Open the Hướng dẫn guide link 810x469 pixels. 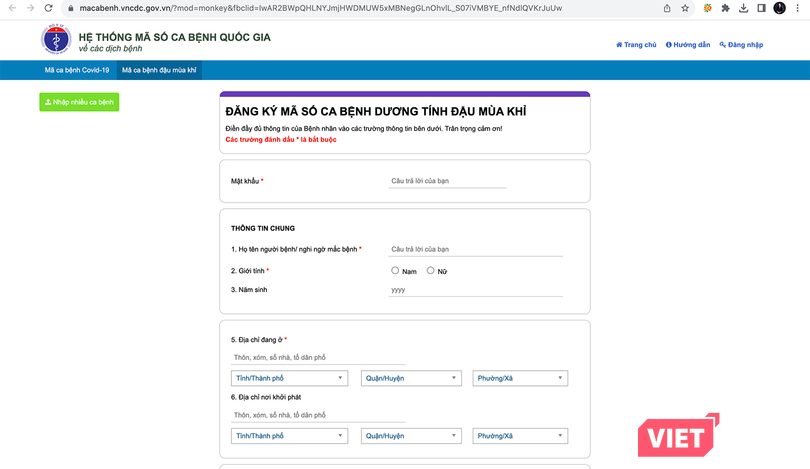point(688,45)
